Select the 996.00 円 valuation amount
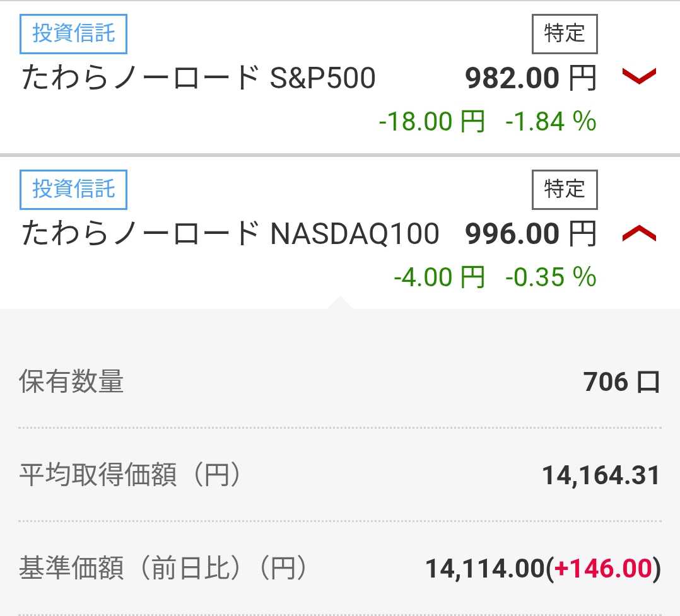680x616 pixels. [x=531, y=235]
